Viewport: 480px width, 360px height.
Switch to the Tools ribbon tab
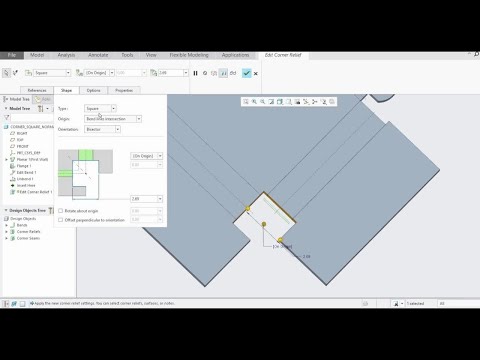pyautogui.click(x=127, y=55)
